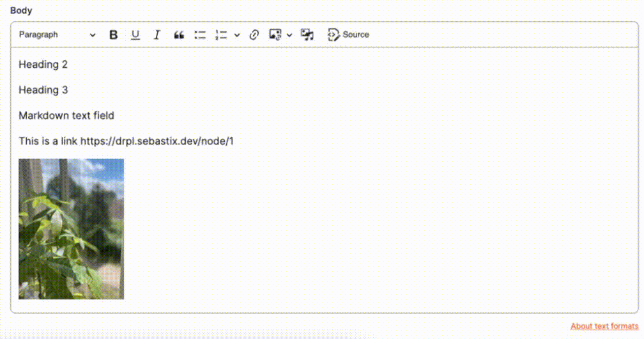Expand numbered list style options
Screen dimensions: 644x339
click(x=237, y=35)
